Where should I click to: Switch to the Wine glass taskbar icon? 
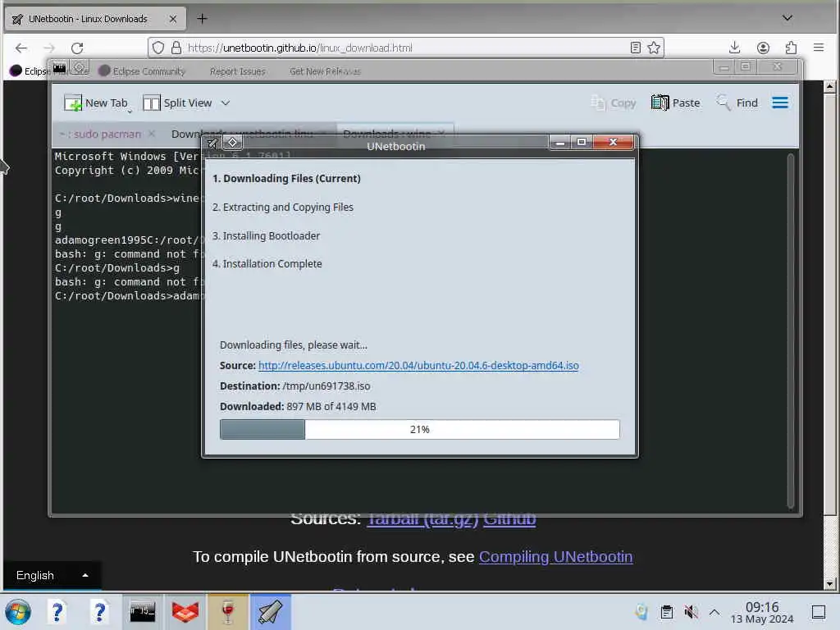click(x=227, y=612)
